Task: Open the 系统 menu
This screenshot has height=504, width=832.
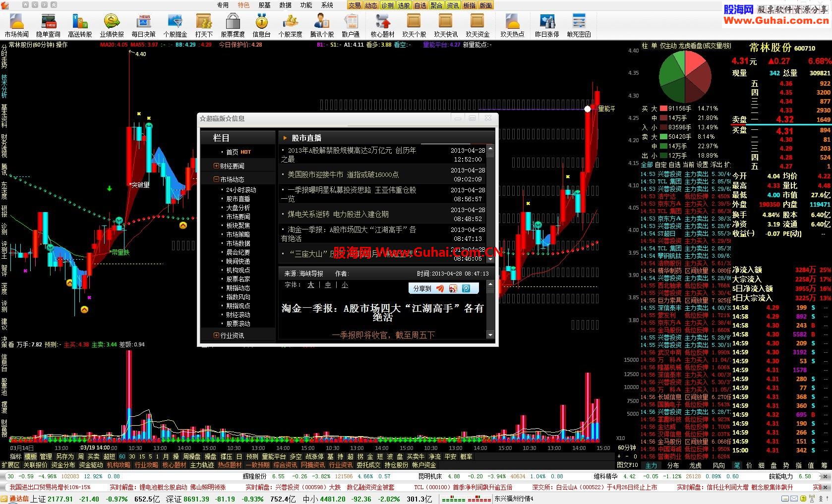Action: point(327,5)
